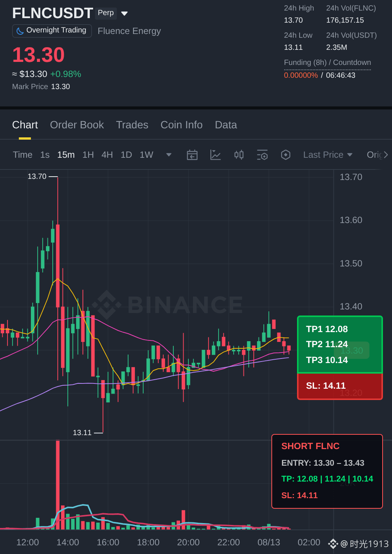
Task: Select the 1H interval
Action: click(x=88, y=155)
